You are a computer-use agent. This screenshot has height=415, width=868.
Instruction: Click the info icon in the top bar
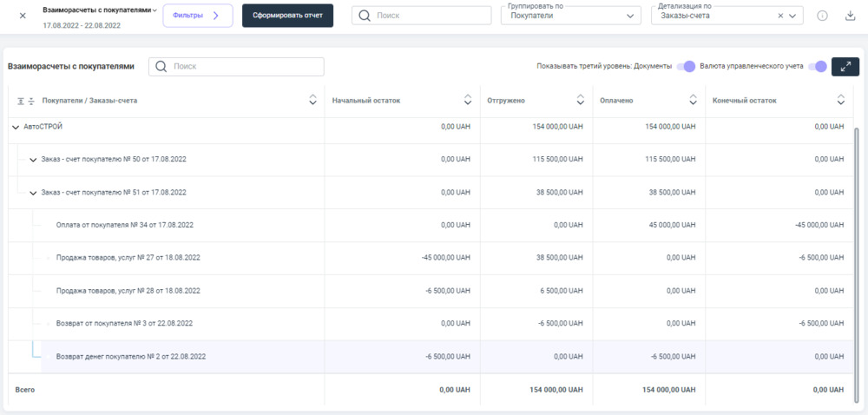pyautogui.click(x=822, y=16)
